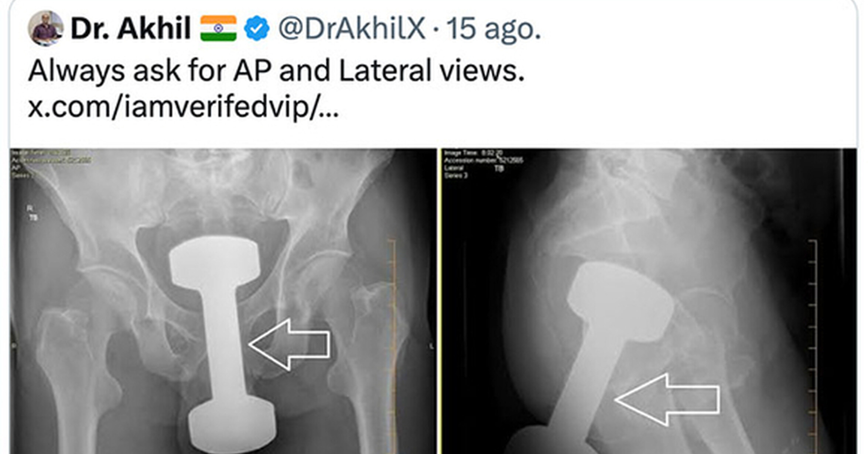Screen dimensions: 868x454
Task: Click the tweet text about AP and Lateral views
Action: [276, 70]
